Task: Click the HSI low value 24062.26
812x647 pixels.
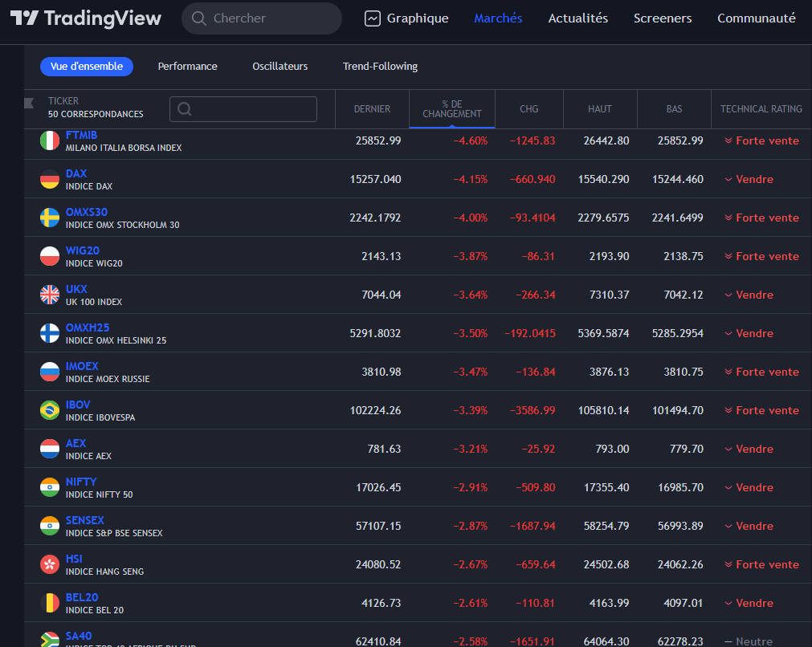Action: 680,564
